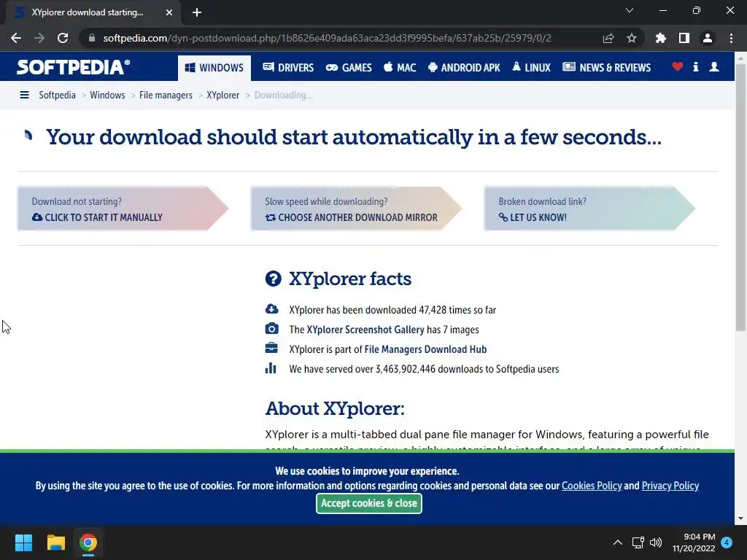The image size is (747, 560).
Task: Click the camera screenshot gallery icon
Action: 271,329
